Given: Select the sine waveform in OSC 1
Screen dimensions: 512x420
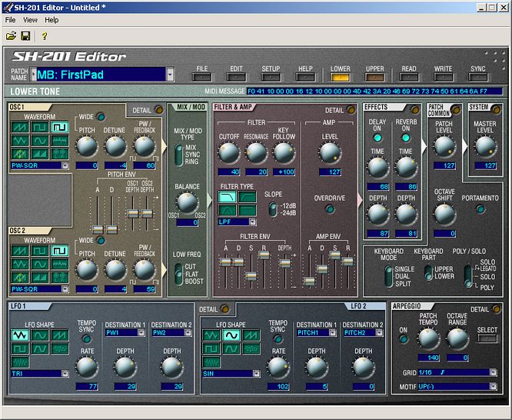Looking at the screenshot, I should [x=39, y=141].
